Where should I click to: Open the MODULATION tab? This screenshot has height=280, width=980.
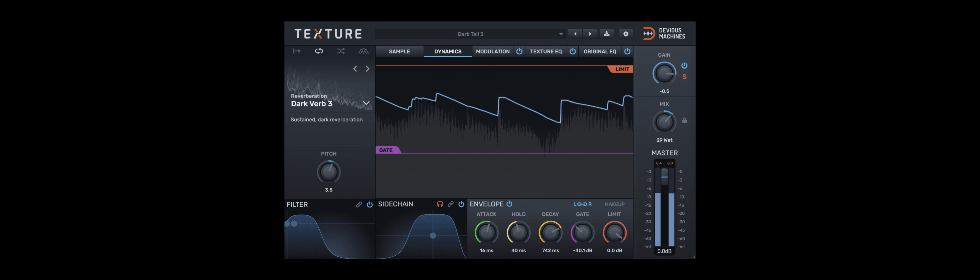pos(493,51)
